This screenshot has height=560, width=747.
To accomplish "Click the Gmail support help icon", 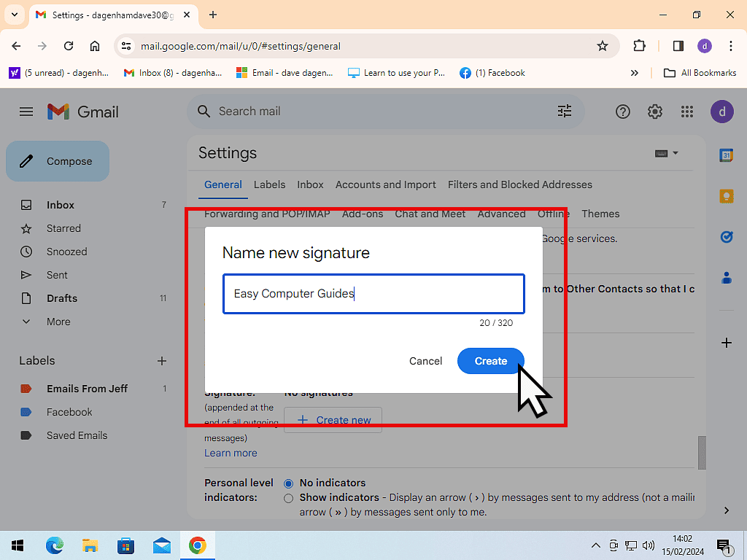I will pos(622,112).
